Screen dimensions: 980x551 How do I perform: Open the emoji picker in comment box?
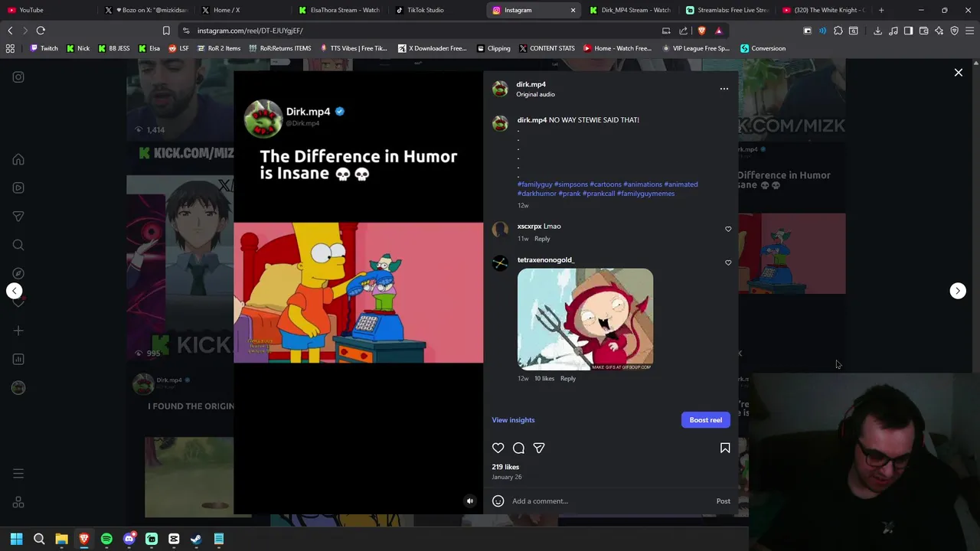498,501
